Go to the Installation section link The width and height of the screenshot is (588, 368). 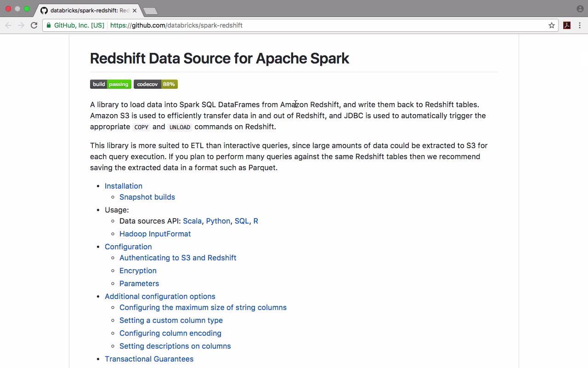point(124,186)
